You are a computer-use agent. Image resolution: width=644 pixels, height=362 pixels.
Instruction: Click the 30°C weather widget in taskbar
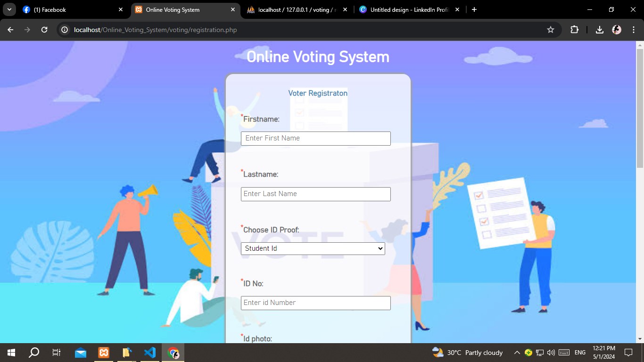point(464,352)
